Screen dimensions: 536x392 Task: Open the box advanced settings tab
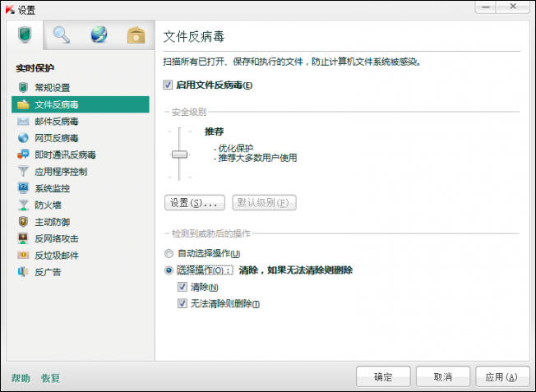(136, 35)
